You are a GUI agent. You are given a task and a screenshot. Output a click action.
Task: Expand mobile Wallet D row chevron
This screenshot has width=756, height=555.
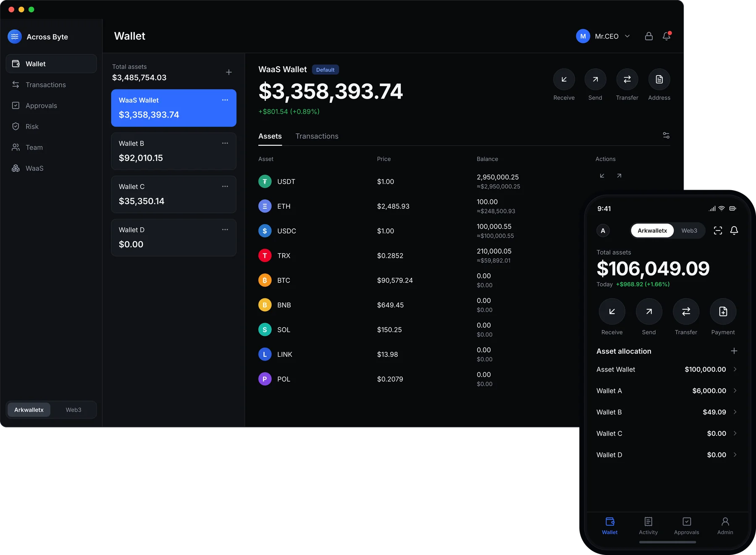[x=735, y=455]
